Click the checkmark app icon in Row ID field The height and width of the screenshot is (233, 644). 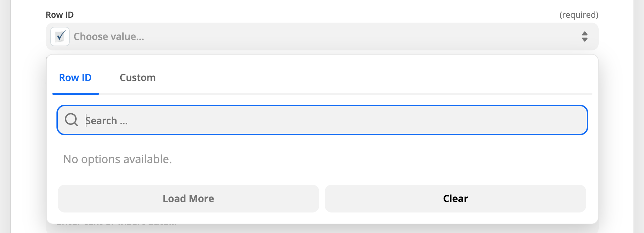(x=60, y=37)
